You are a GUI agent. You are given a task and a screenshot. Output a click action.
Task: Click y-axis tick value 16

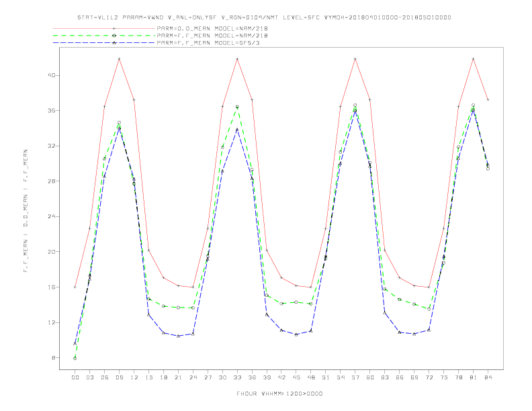click(52, 287)
